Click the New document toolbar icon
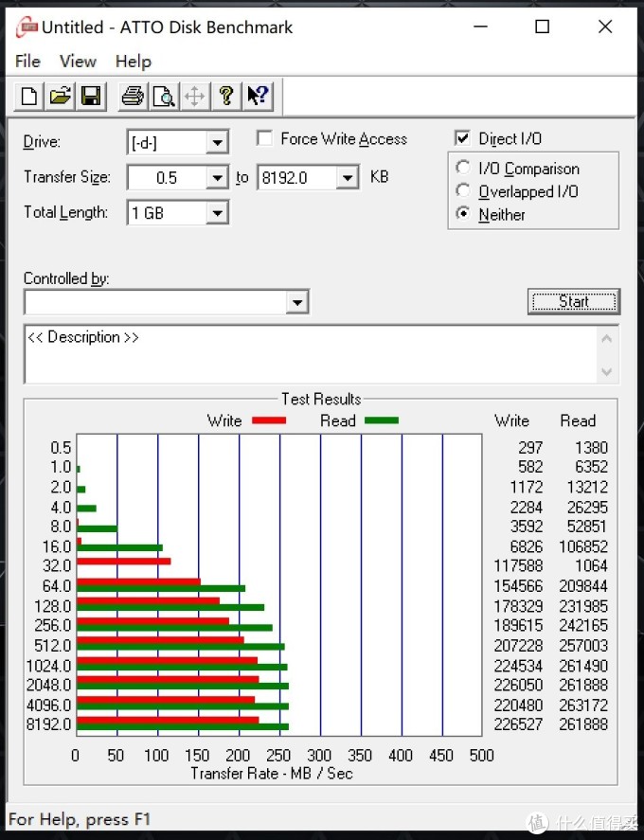 [x=29, y=97]
